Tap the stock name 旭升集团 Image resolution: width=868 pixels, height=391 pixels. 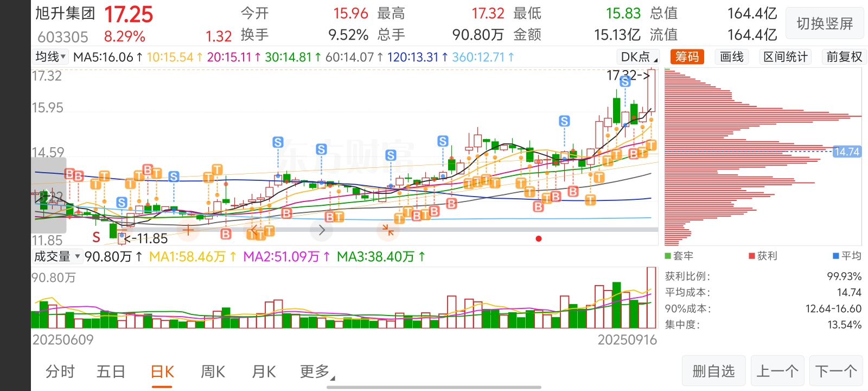(x=65, y=14)
